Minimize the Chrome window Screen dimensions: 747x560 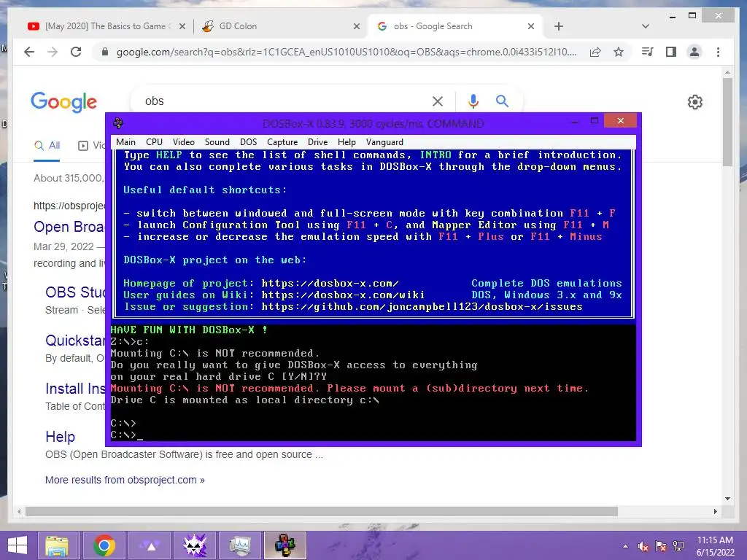pos(672,17)
